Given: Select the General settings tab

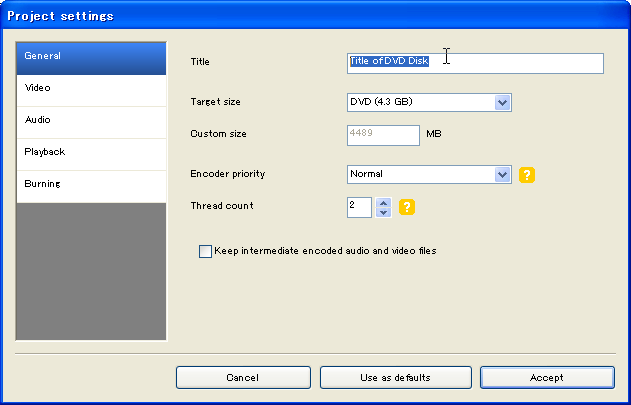Looking at the screenshot, I should [x=91, y=57].
